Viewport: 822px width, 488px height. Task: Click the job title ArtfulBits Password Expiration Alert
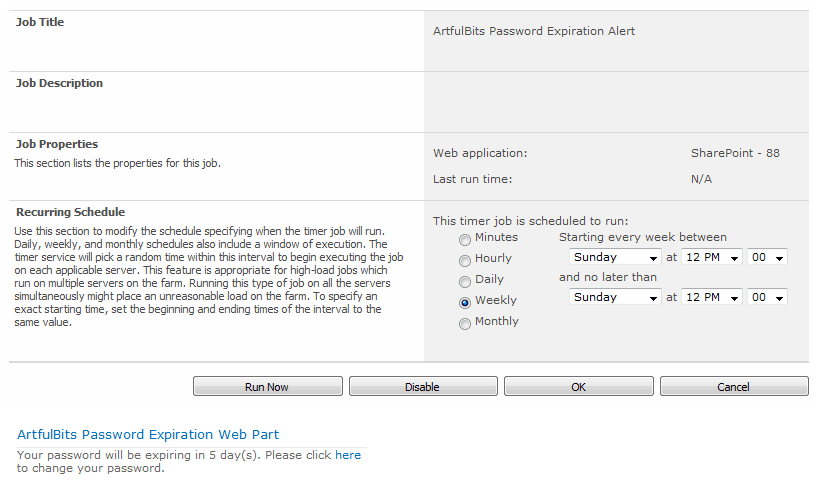pos(534,31)
